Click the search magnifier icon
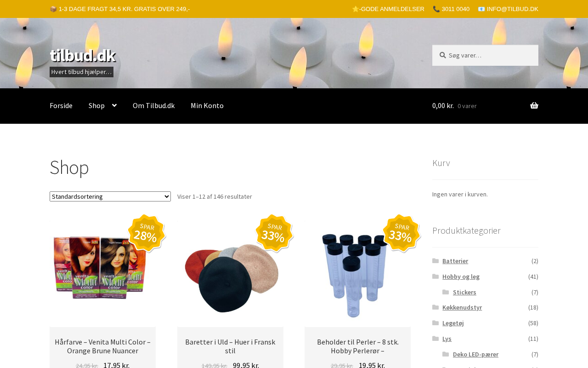 click(443, 55)
